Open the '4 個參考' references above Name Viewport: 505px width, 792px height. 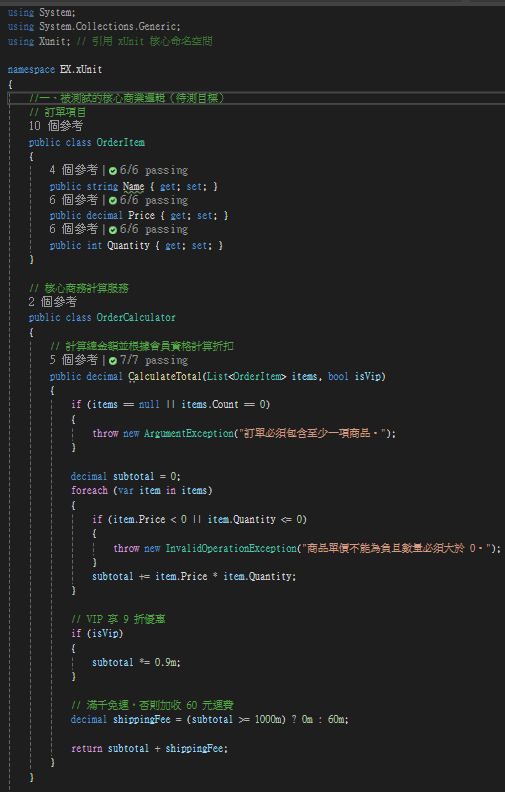click(x=74, y=170)
